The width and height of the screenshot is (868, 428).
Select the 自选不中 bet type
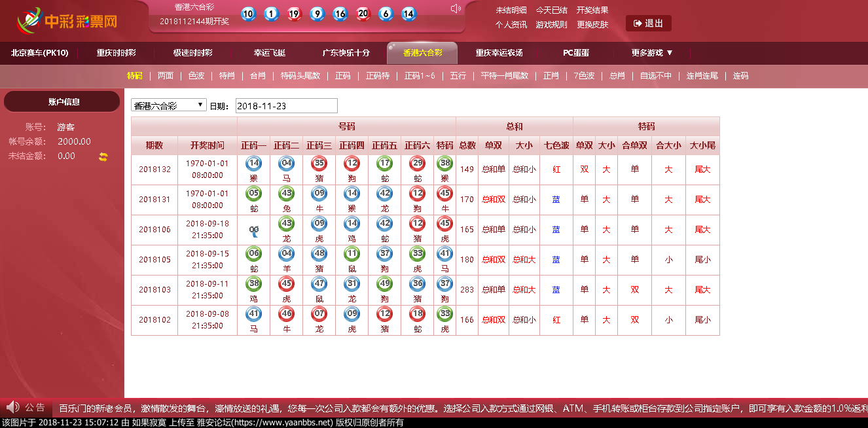(656, 76)
